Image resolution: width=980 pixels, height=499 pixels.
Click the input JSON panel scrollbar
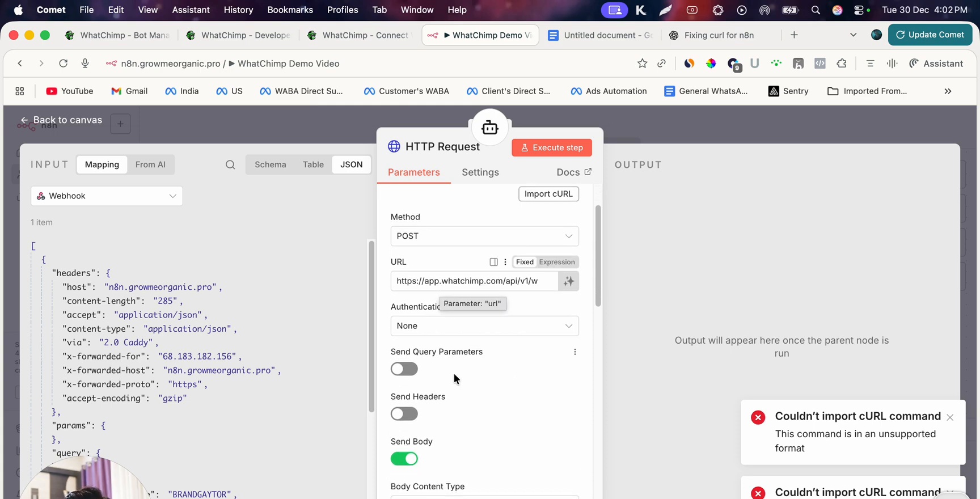pyautogui.click(x=371, y=326)
